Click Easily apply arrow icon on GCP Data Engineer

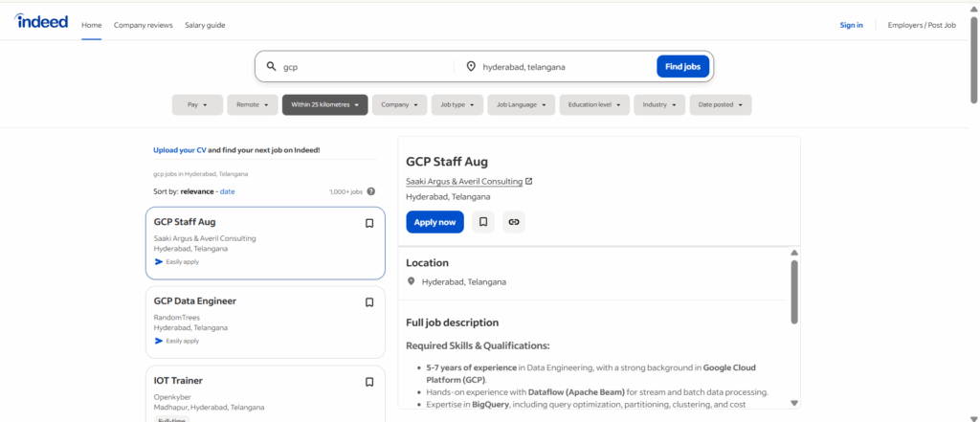(x=159, y=341)
